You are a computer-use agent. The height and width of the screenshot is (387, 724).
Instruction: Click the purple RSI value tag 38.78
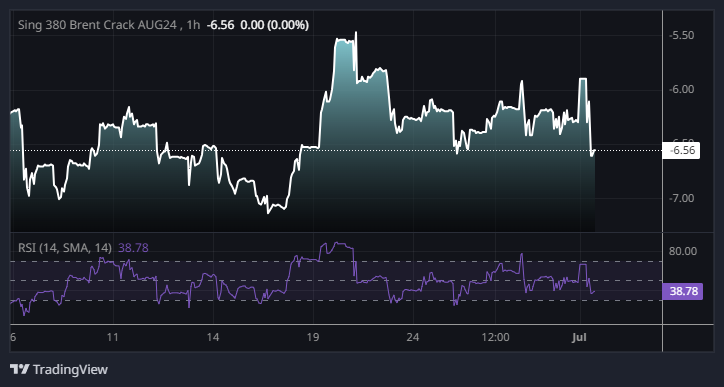click(x=683, y=291)
